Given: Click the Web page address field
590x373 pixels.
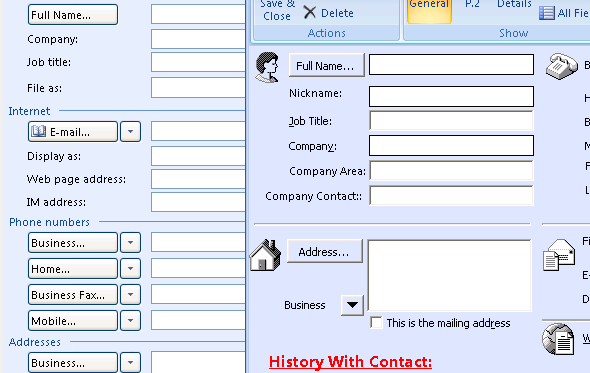Looking at the screenshot, I should click(199, 179).
